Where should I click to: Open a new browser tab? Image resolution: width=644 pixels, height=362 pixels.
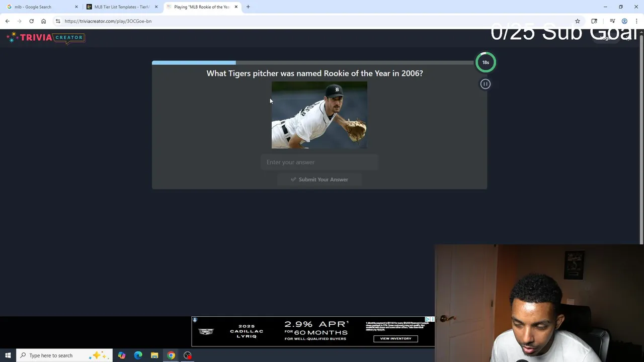pos(248,7)
